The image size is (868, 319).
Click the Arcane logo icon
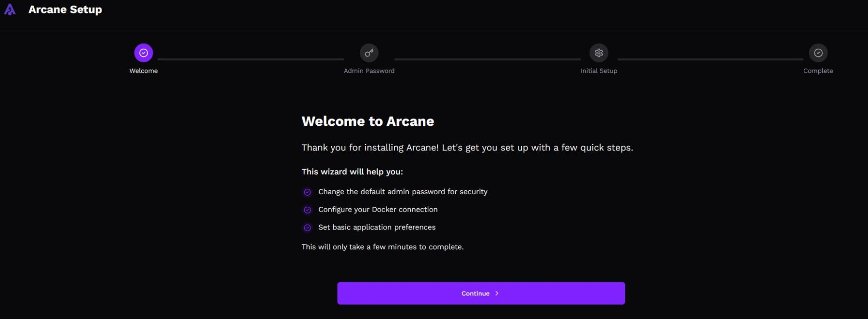click(x=10, y=10)
